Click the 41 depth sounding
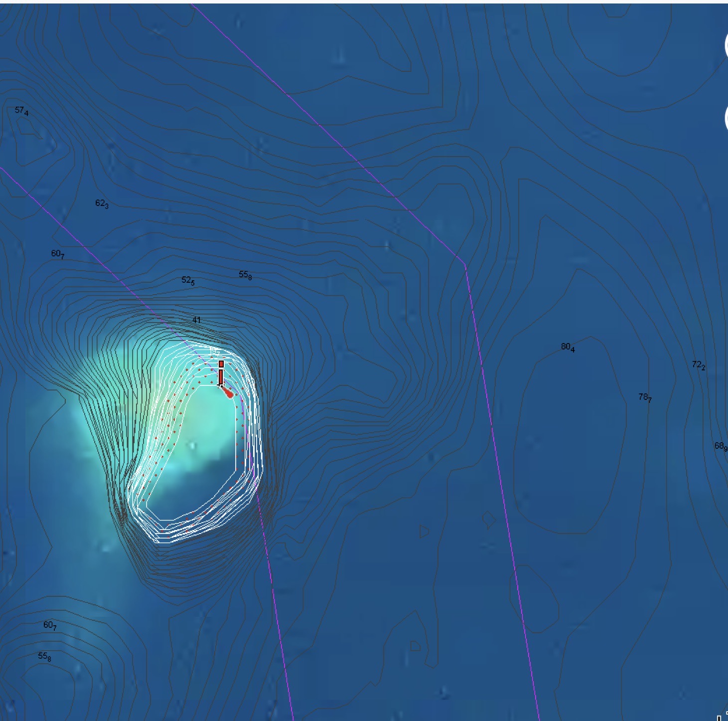The image size is (728, 721). pyautogui.click(x=196, y=320)
